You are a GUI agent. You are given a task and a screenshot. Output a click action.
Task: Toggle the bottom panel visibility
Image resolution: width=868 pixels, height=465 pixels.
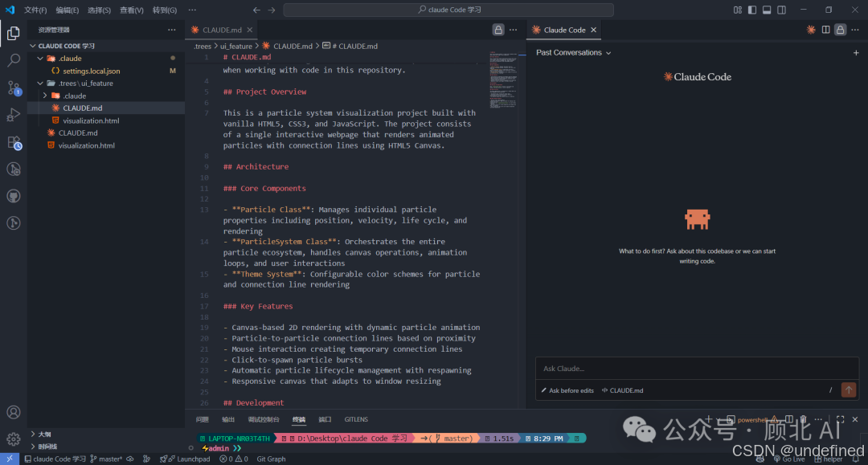767,10
